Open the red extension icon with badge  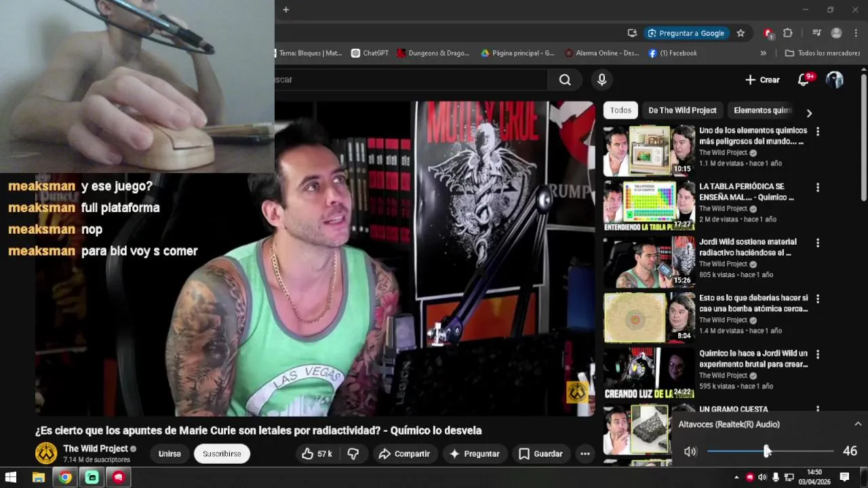(x=768, y=33)
